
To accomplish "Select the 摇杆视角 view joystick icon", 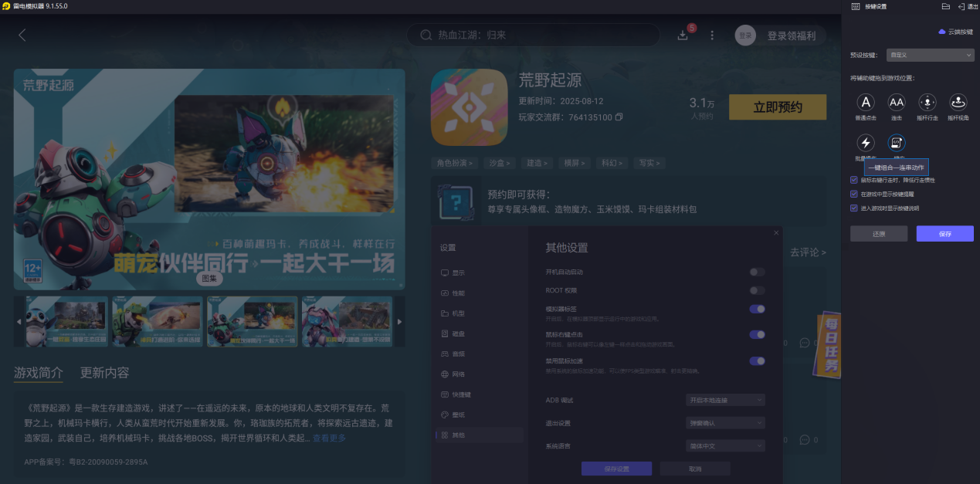I will click(x=958, y=103).
